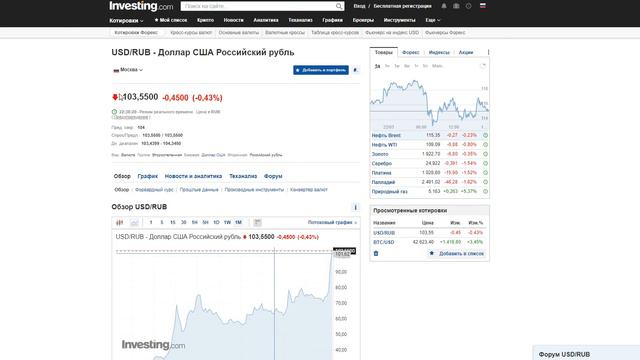Click clock icon in Серебро row
Screen dimensions: 640x360
point(485,163)
